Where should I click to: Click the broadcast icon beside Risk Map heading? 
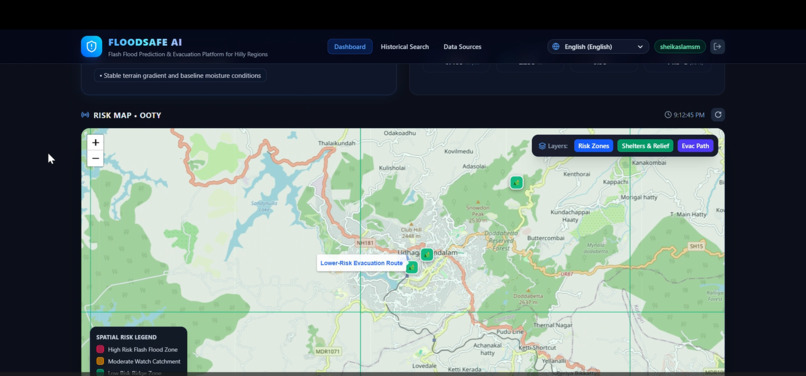pyautogui.click(x=85, y=115)
